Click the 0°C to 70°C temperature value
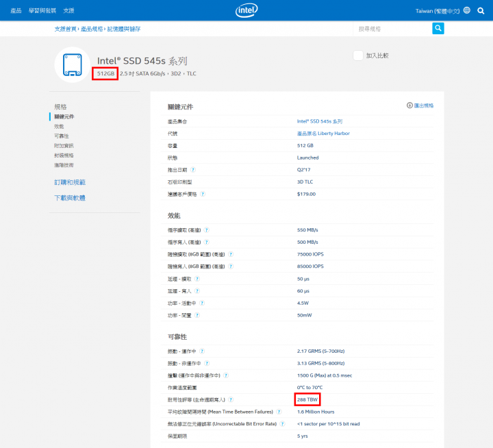Screen dimensions: 493x448 click(309, 388)
